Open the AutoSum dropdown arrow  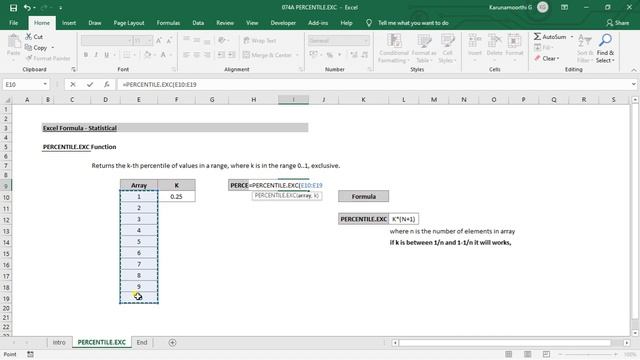tap(571, 37)
